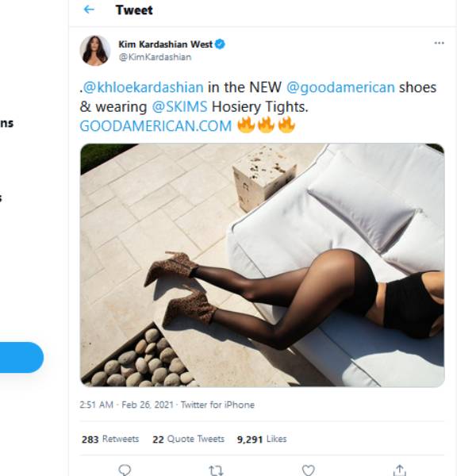The image size is (476, 476).
Task: Go back using the arrow icon
Action: coord(89,10)
